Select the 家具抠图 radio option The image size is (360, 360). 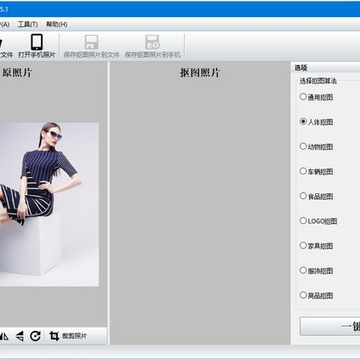pos(316,246)
